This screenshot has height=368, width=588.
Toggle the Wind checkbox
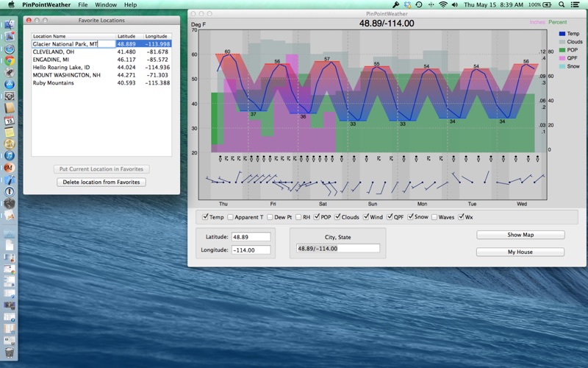[x=365, y=216]
